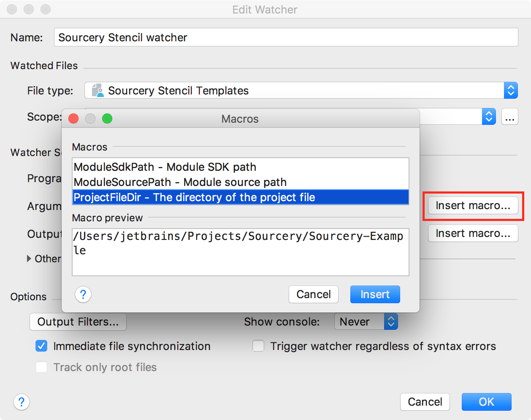
Task: Toggle the Track only root files checkbox
Action: (x=41, y=367)
